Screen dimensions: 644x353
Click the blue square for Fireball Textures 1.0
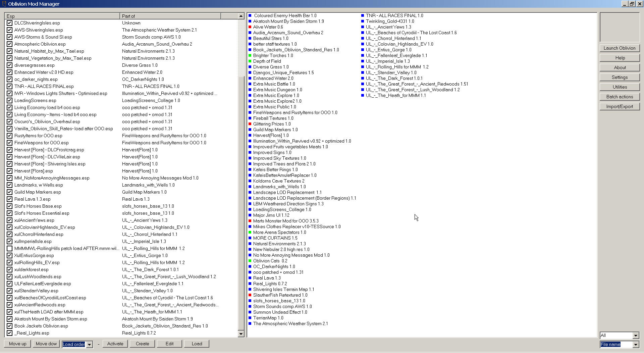tap(250, 118)
